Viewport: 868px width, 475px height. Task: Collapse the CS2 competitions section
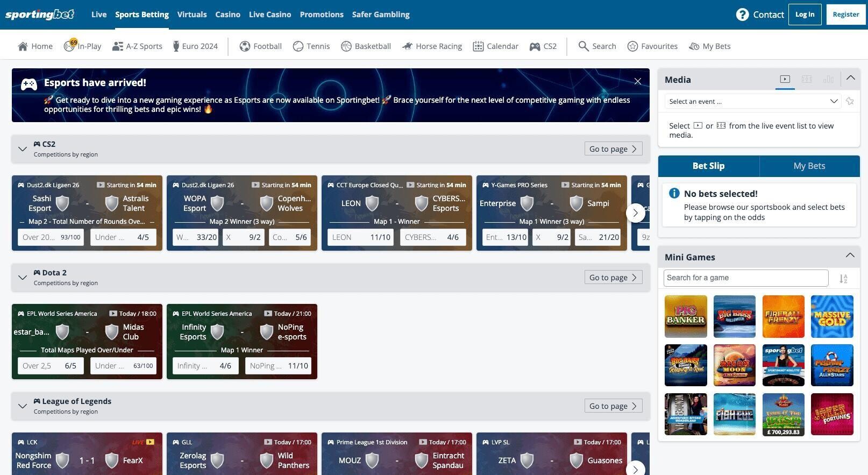[23, 149]
